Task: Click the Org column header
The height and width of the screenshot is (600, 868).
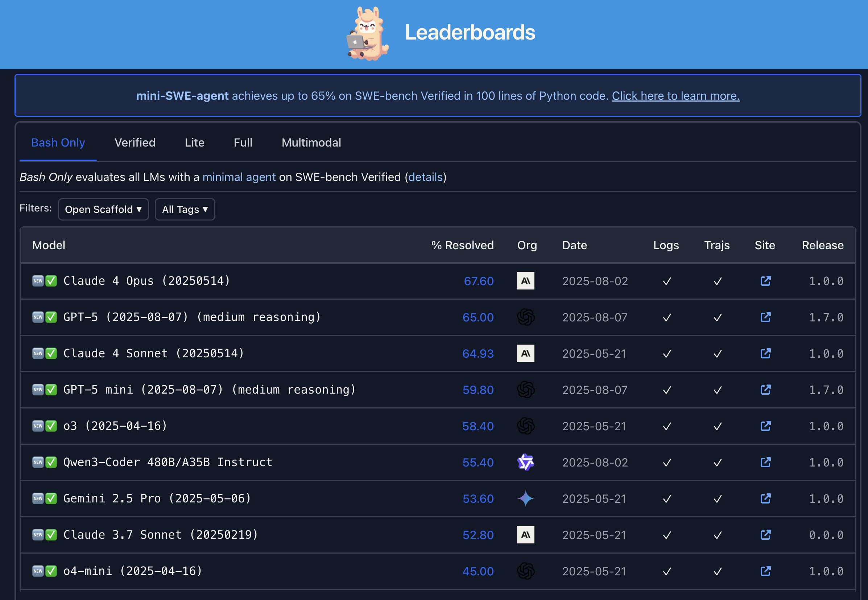Action: point(527,246)
